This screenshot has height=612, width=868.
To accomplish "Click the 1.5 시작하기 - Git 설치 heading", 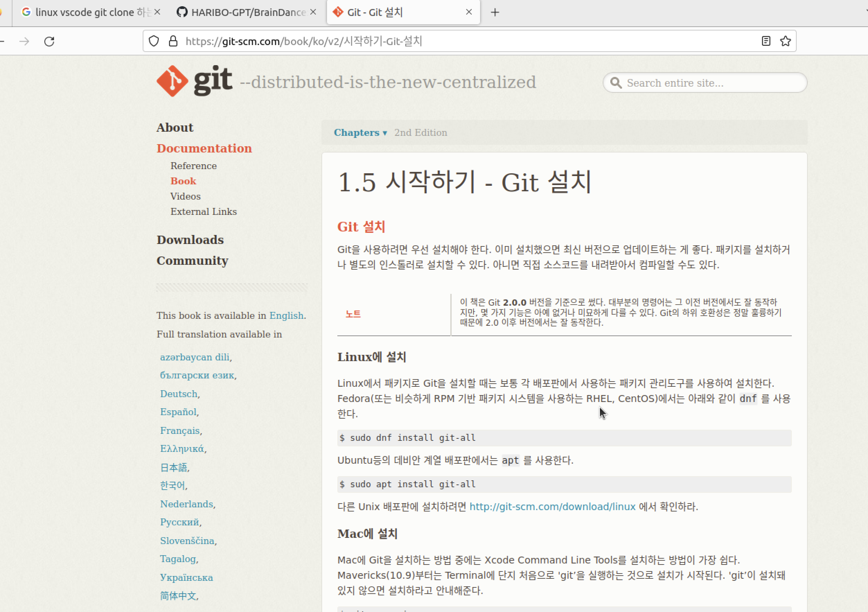I will (464, 182).
